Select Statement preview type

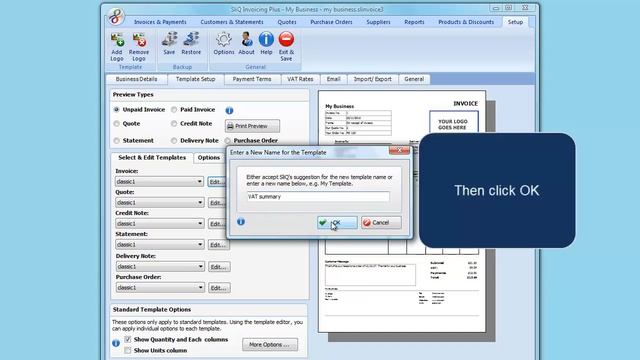117,140
